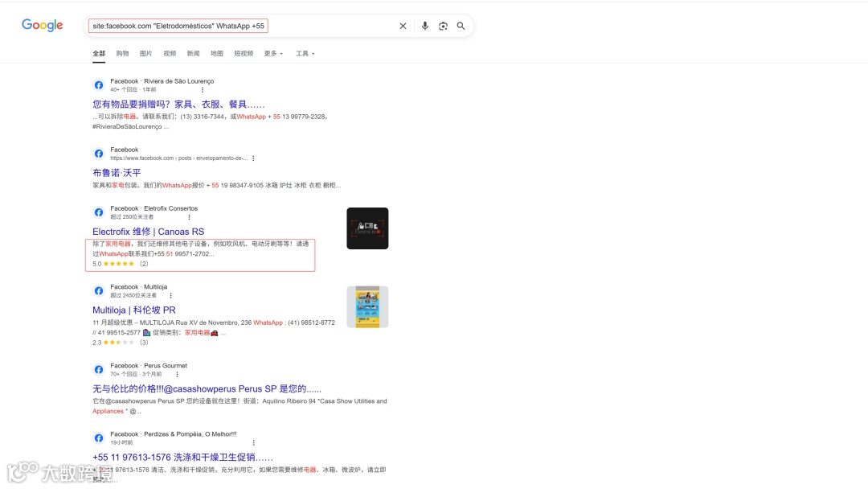The image size is (868, 489).
Task: Click the 2.3 star rating under Multiloja
Action: [120, 343]
